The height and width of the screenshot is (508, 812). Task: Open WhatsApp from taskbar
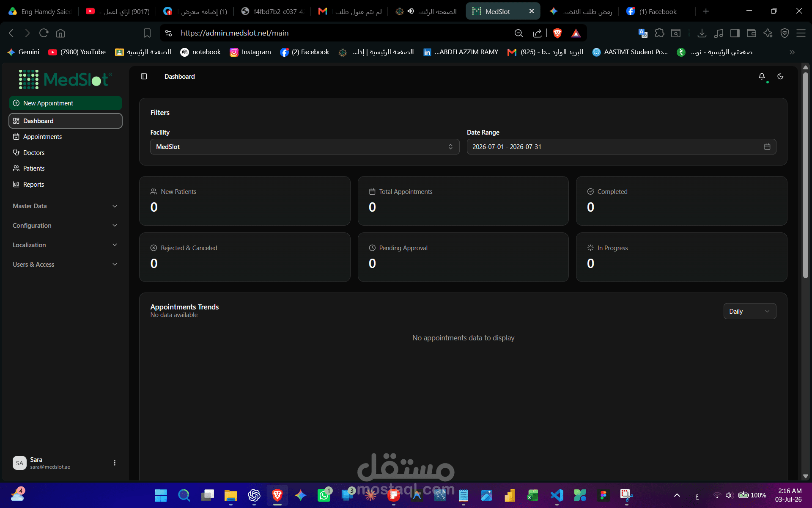click(x=324, y=495)
